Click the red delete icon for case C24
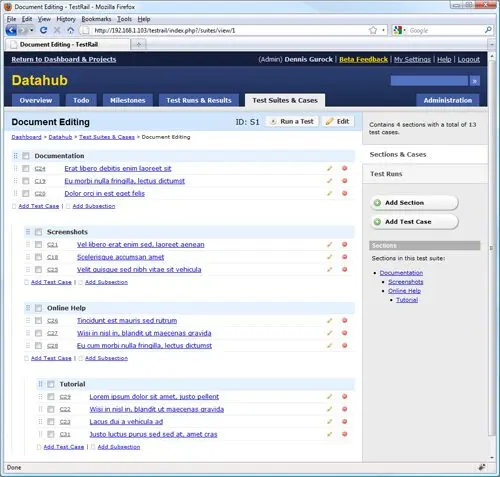 coord(345,168)
